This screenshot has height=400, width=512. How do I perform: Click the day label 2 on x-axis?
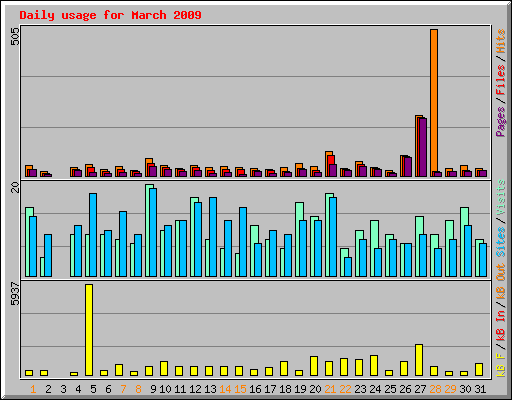point(48,389)
